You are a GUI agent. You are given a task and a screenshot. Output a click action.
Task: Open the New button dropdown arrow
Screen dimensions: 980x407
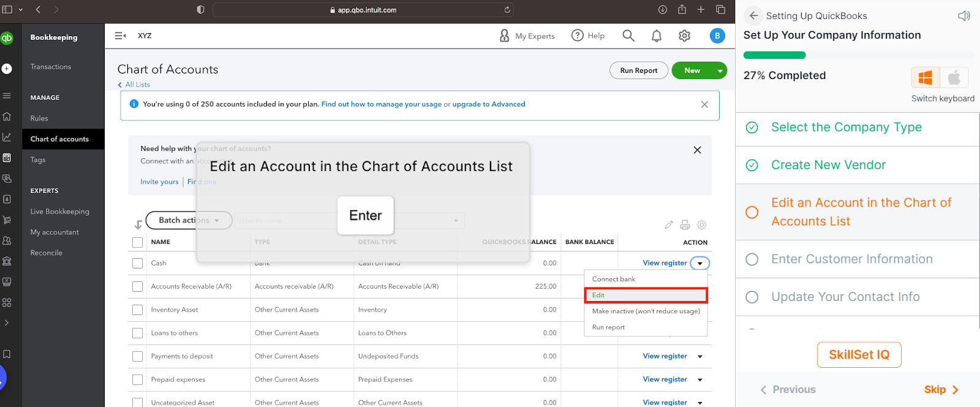click(720, 70)
